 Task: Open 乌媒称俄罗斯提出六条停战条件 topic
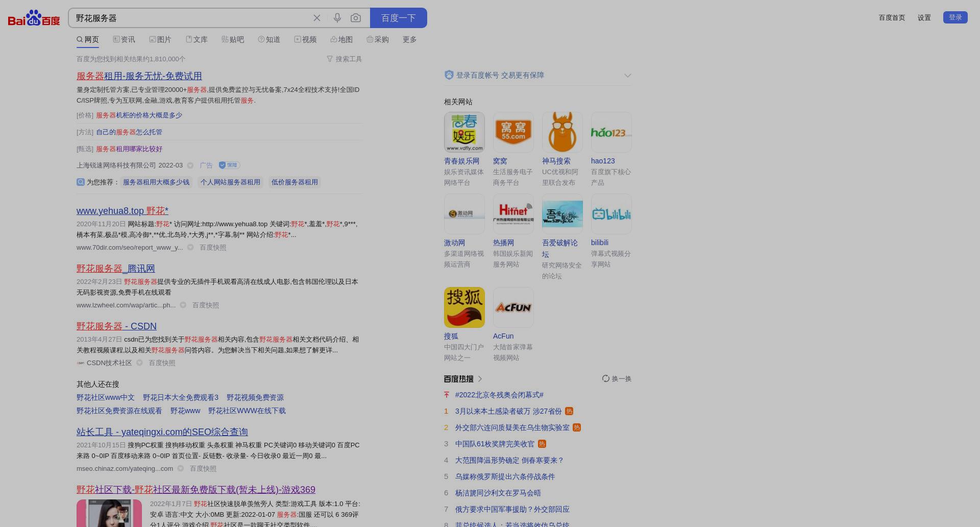click(x=505, y=477)
